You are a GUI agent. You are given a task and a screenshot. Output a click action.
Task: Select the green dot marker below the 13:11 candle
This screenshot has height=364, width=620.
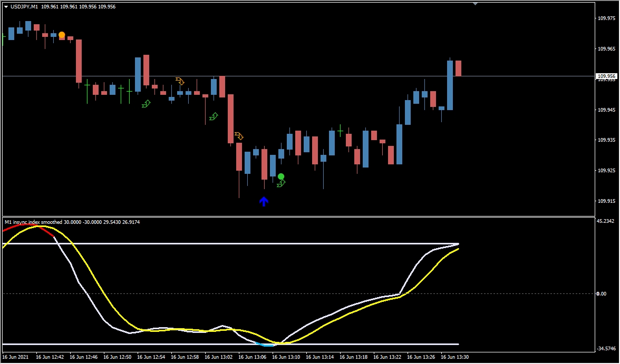[280, 176]
